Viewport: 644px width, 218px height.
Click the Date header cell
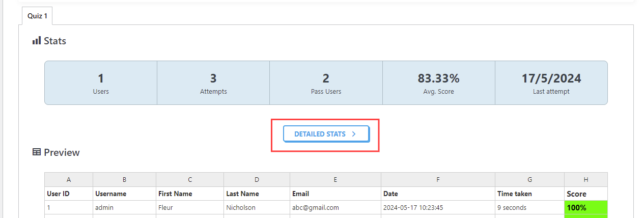click(x=438, y=194)
